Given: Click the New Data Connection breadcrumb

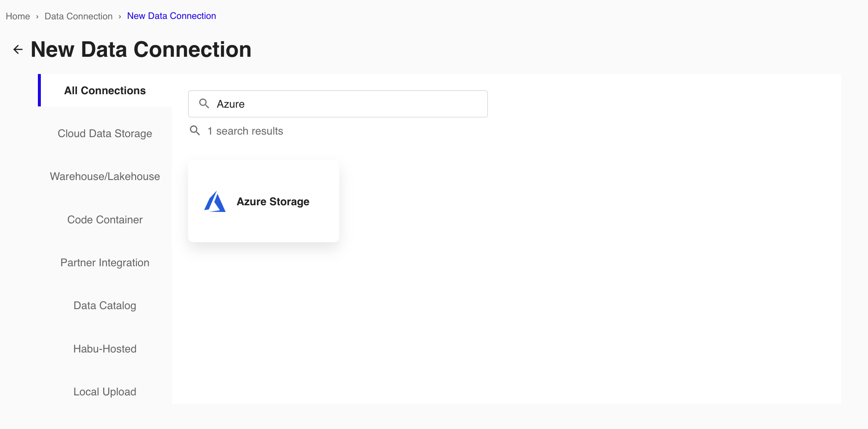Looking at the screenshot, I should [171, 16].
